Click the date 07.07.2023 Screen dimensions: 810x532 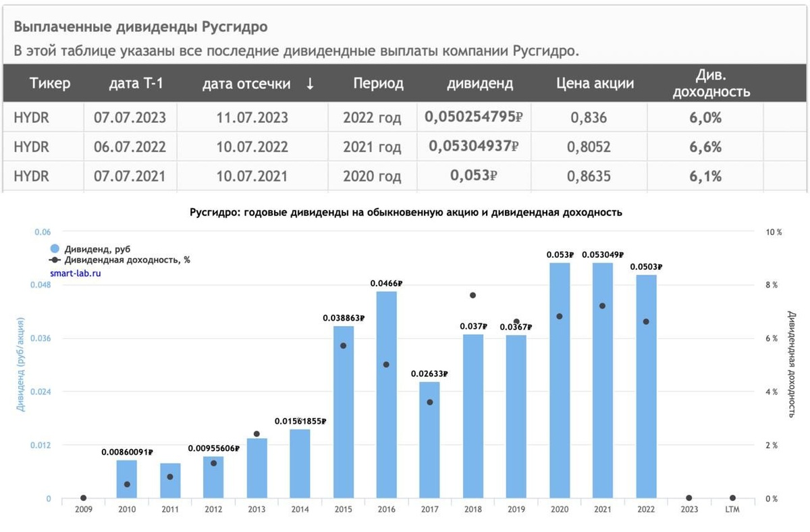pos(130,117)
